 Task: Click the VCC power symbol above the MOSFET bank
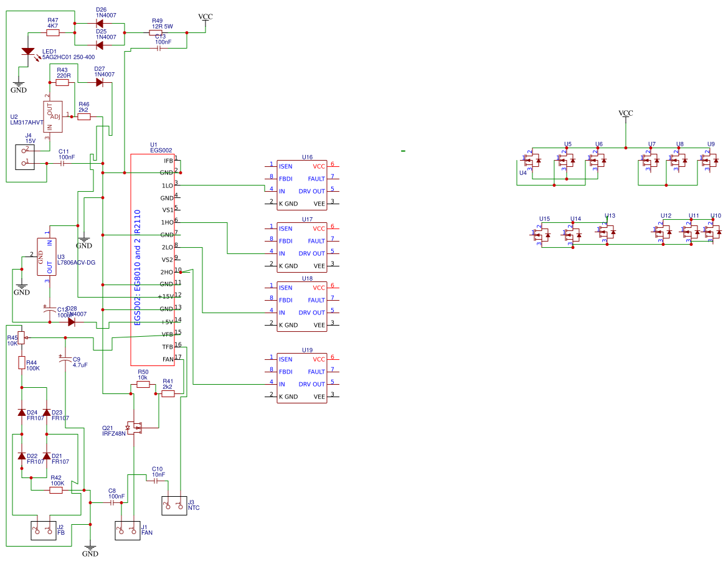click(625, 115)
